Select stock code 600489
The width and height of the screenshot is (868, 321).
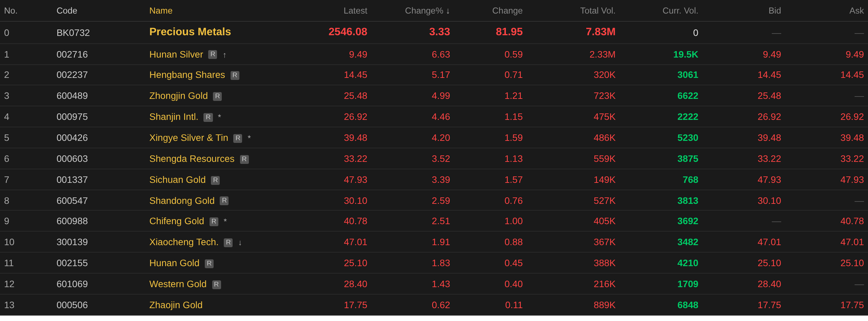click(x=72, y=96)
